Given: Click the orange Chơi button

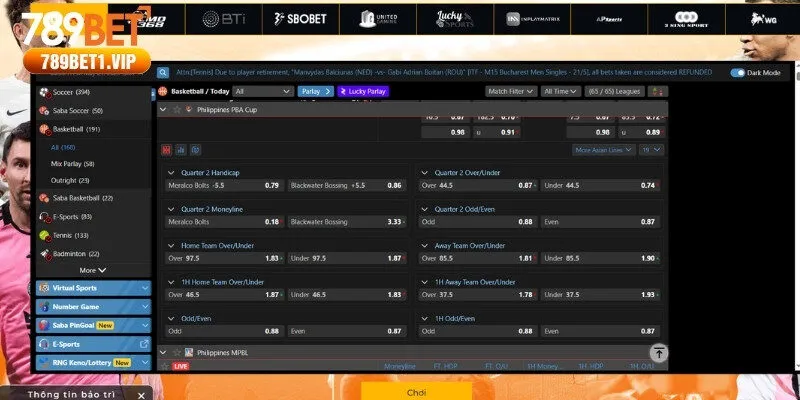Looking at the screenshot, I should 416,392.
